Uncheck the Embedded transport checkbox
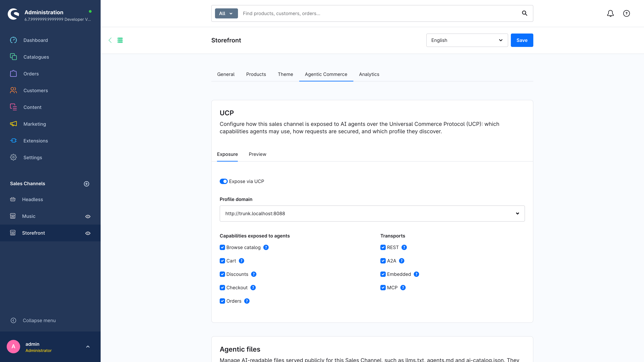This screenshot has height=362, width=644. [383, 274]
